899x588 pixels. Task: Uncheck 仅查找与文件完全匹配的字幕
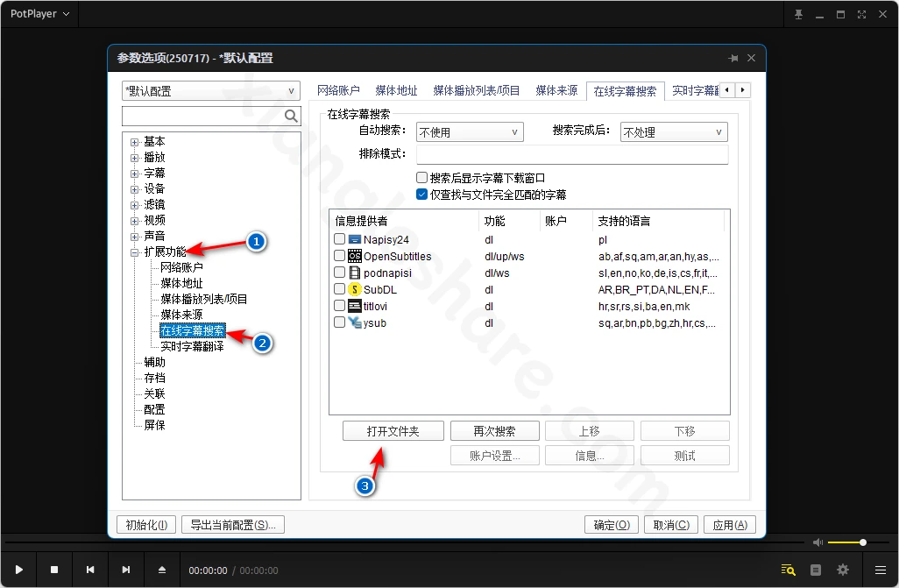pos(422,195)
